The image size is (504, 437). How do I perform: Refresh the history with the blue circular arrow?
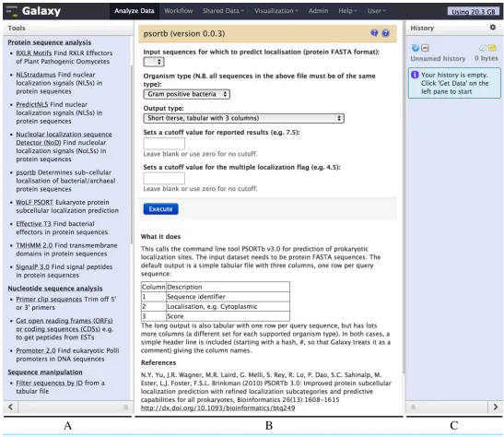tap(416, 48)
